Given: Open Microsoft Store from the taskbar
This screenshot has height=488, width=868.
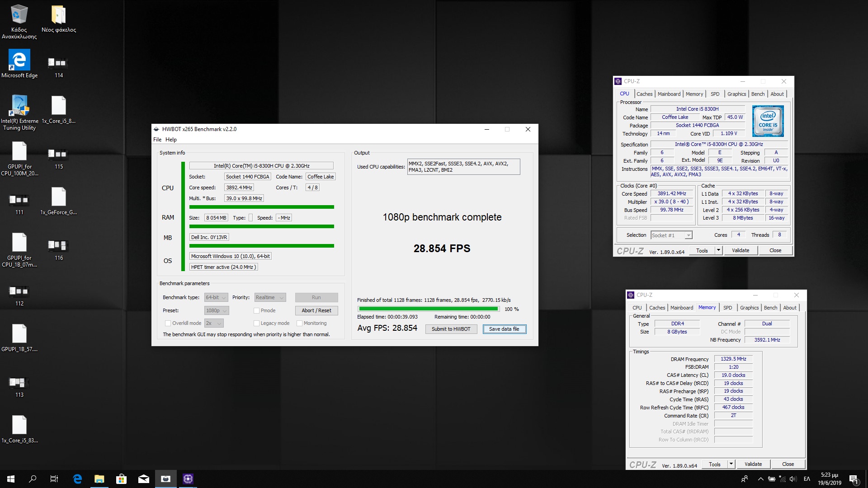Looking at the screenshot, I should (122, 479).
